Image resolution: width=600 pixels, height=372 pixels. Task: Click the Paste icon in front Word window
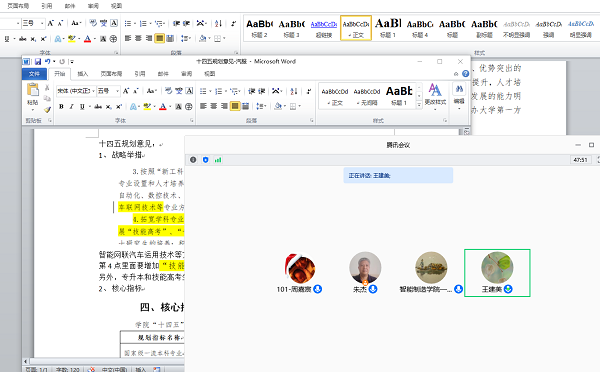pyautogui.click(x=33, y=90)
